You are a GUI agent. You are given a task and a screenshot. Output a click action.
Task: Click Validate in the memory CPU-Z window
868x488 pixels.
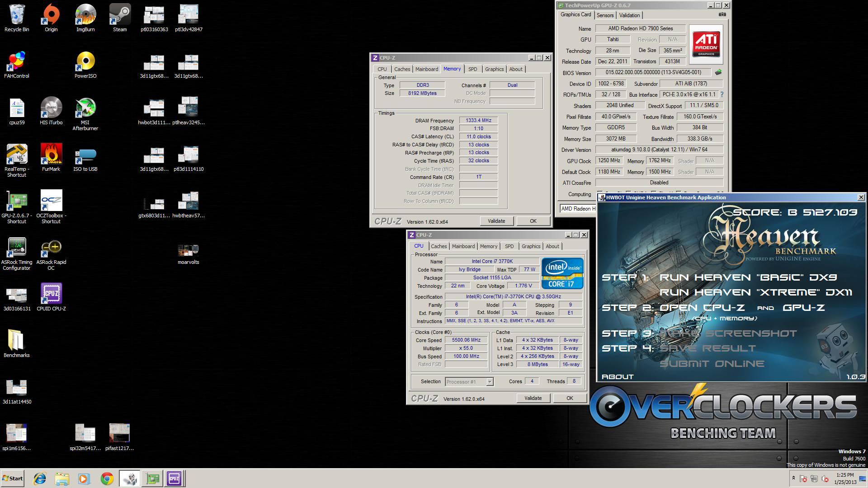click(x=496, y=221)
